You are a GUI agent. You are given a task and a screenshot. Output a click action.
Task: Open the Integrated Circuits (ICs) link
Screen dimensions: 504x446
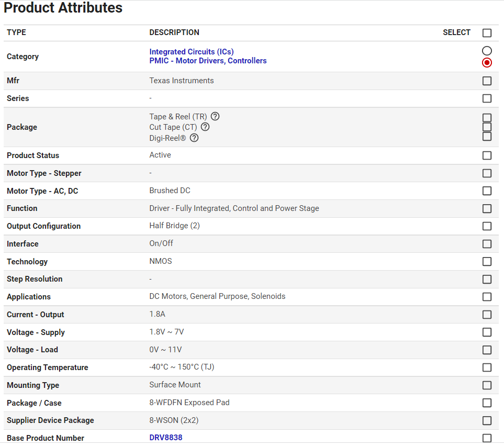click(191, 52)
